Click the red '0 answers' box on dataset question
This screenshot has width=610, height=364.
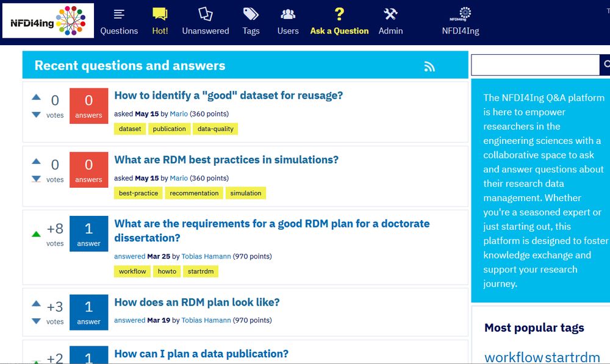(88, 105)
